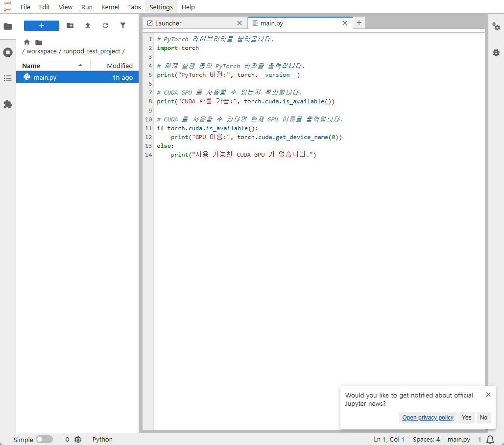Toggle Simple interface mode switch
The width and height of the screenshot is (504, 445).
pos(45,439)
